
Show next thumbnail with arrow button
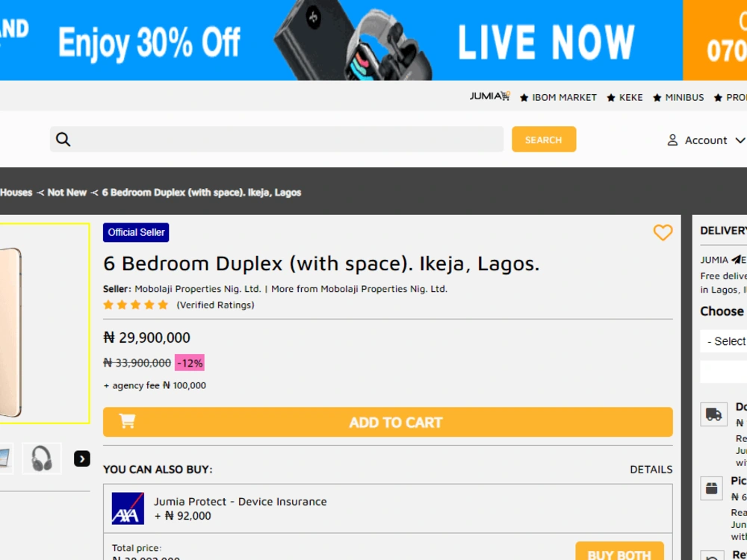82,458
